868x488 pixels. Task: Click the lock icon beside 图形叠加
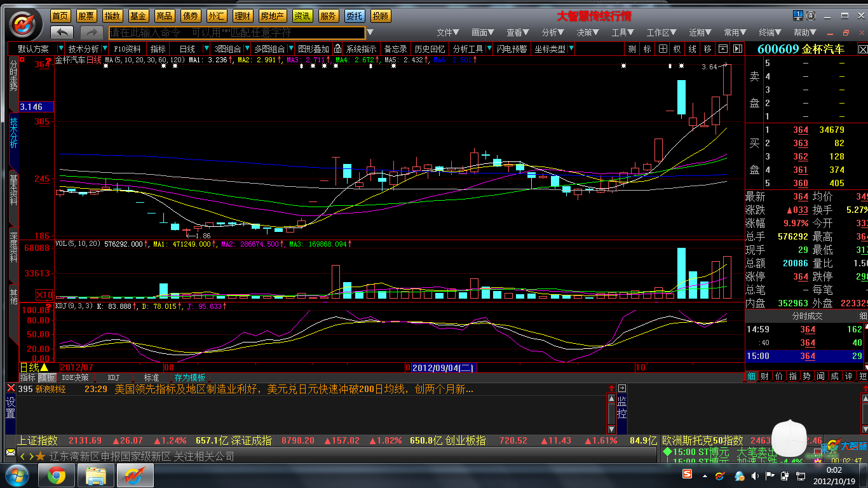[x=337, y=48]
